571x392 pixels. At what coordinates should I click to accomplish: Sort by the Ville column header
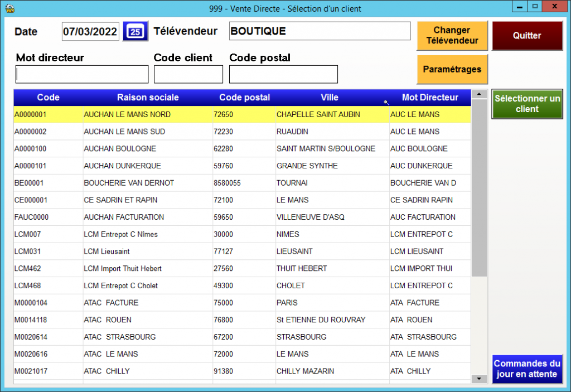[329, 98]
